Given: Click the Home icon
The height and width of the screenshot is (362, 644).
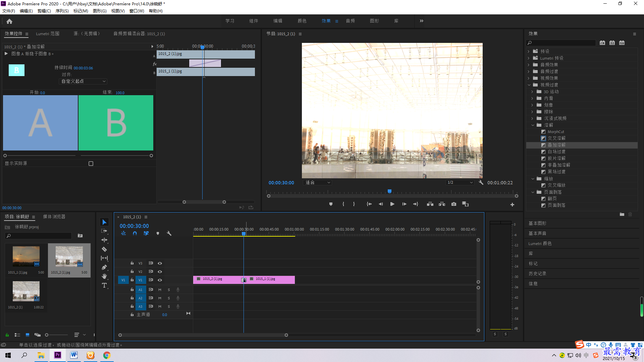Looking at the screenshot, I should point(9,21).
